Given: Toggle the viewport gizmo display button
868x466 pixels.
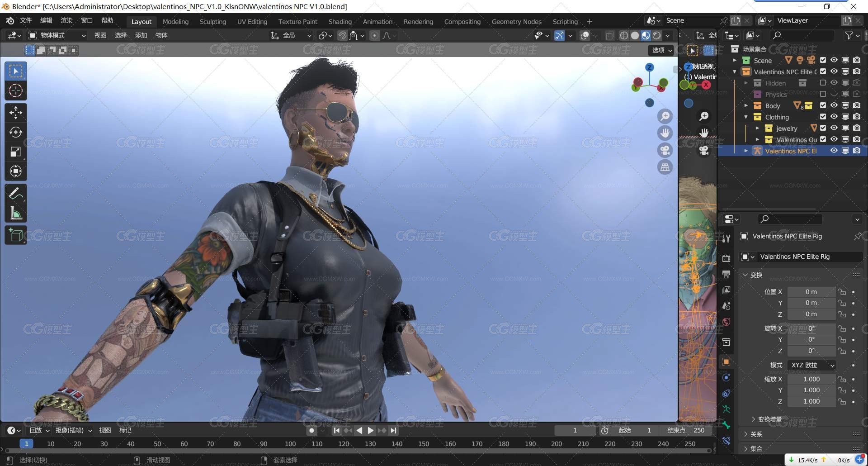Looking at the screenshot, I should pos(559,35).
